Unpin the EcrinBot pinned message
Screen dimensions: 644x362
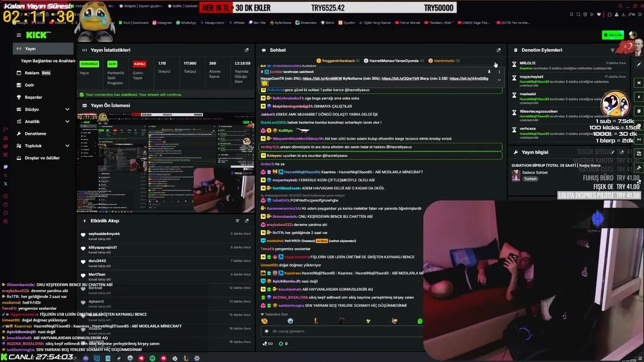(489, 72)
